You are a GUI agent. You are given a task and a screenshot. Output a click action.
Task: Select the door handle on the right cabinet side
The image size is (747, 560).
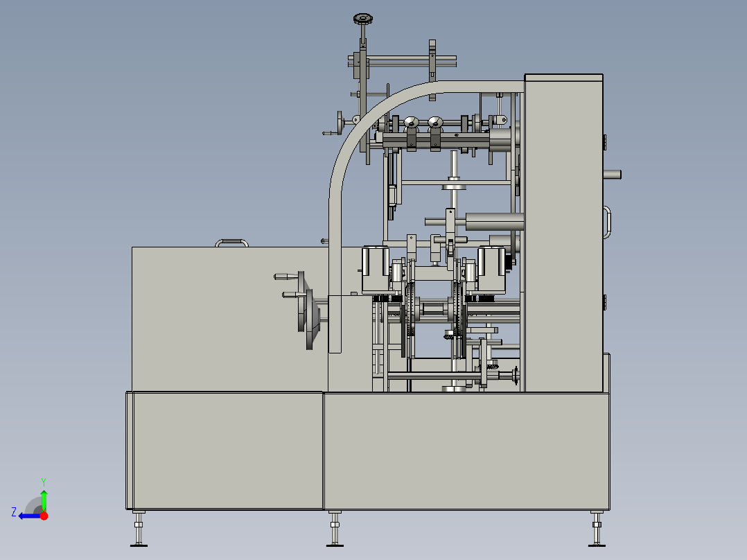click(608, 222)
